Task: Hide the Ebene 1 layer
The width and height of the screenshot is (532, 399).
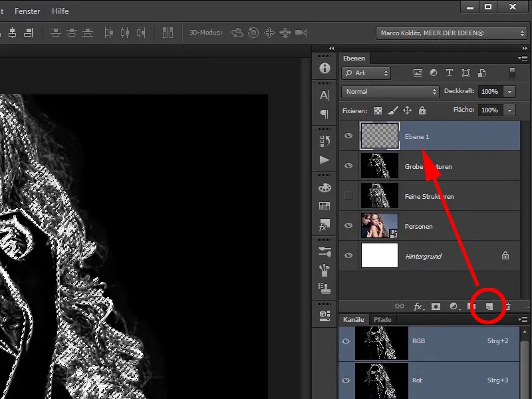Action: tap(348, 136)
